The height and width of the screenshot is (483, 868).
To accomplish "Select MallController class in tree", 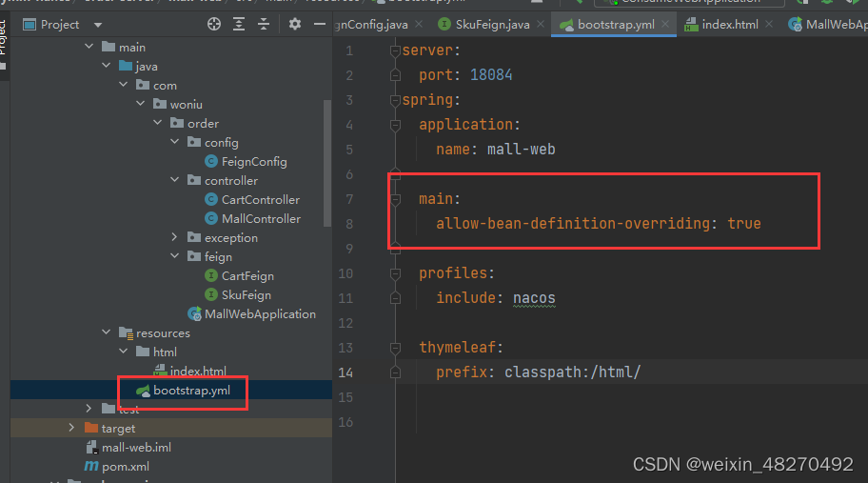I will click(x=261, y=219).
